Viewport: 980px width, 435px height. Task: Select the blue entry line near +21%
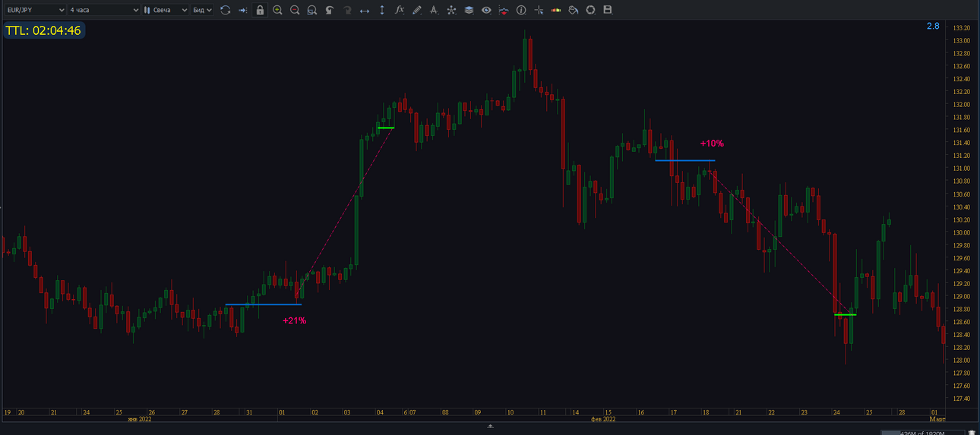264,304
